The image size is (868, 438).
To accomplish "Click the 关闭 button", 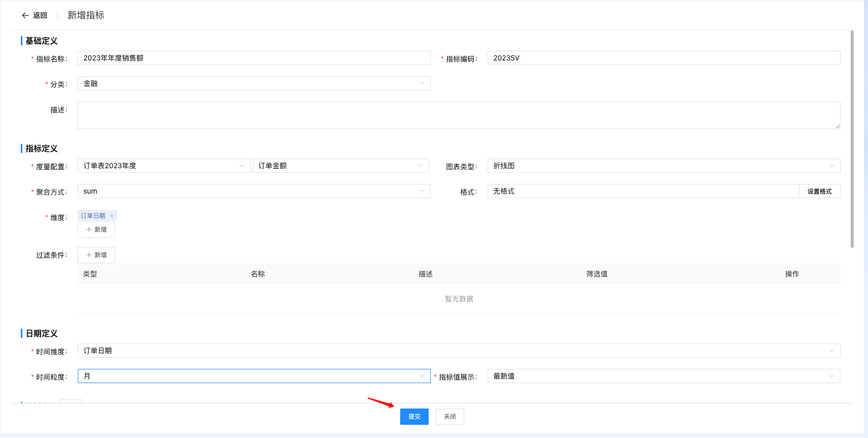I will [450, 417].
